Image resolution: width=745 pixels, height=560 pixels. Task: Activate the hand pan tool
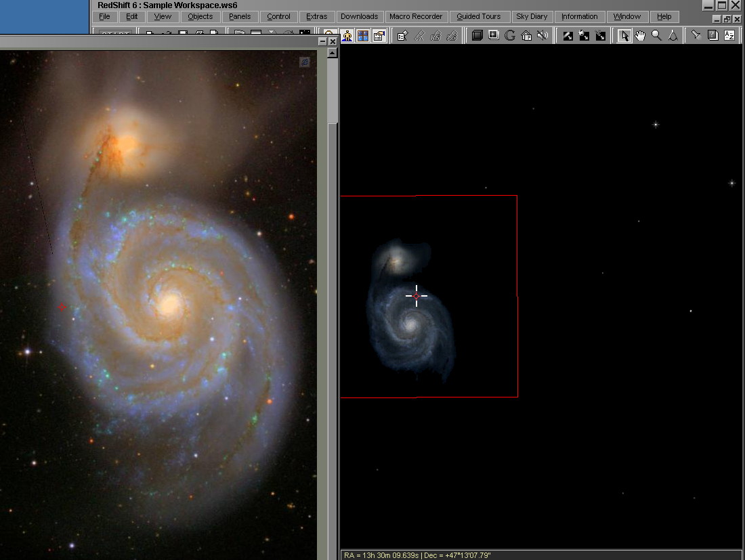point(640,36)
